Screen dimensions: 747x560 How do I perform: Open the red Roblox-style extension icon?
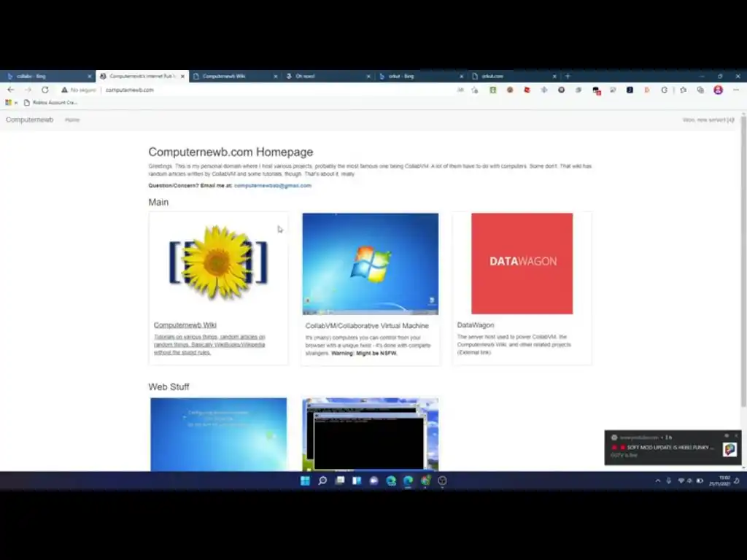click(527, 90)
